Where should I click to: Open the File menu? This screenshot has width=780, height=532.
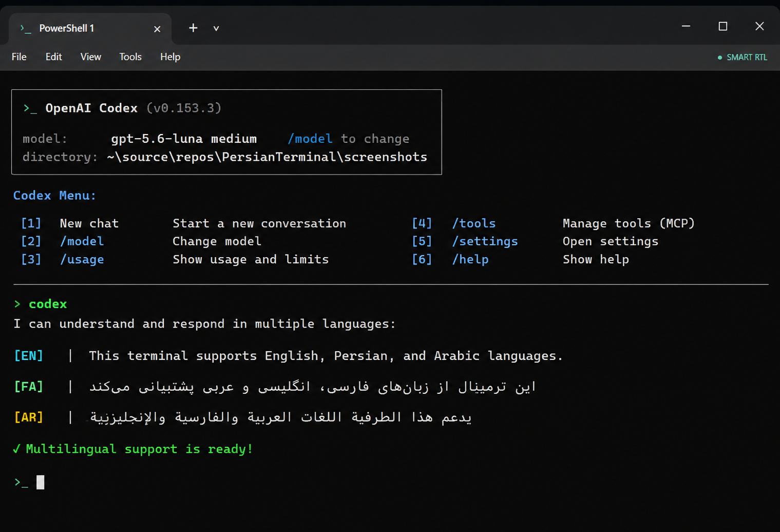(x=19, y=57)
